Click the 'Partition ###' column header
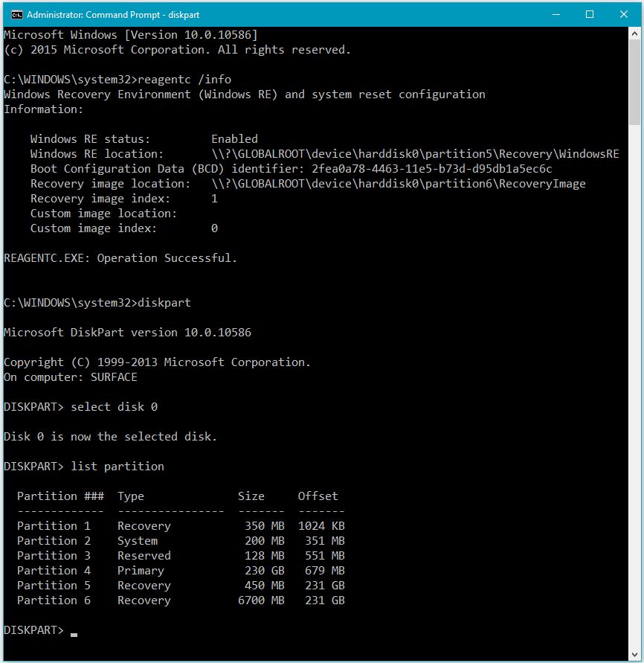Image resolution: width=644 pixels, height=663 pixels. click(x=60, y=496)
